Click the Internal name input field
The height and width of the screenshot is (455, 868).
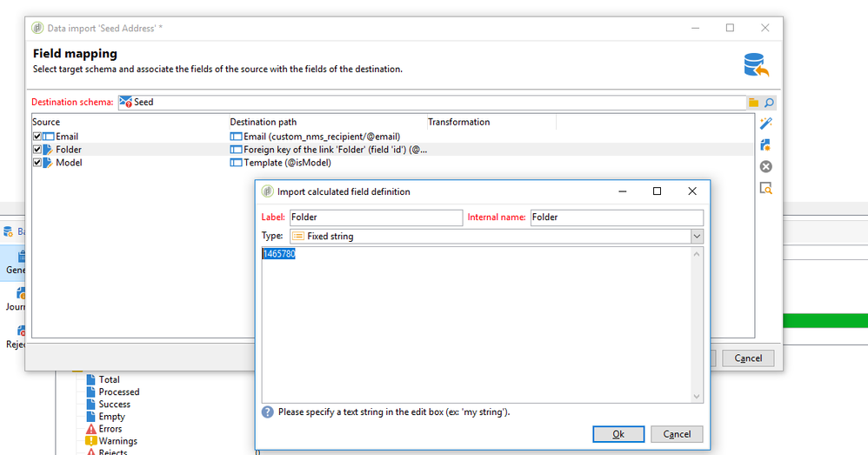(x=617, y=217)
